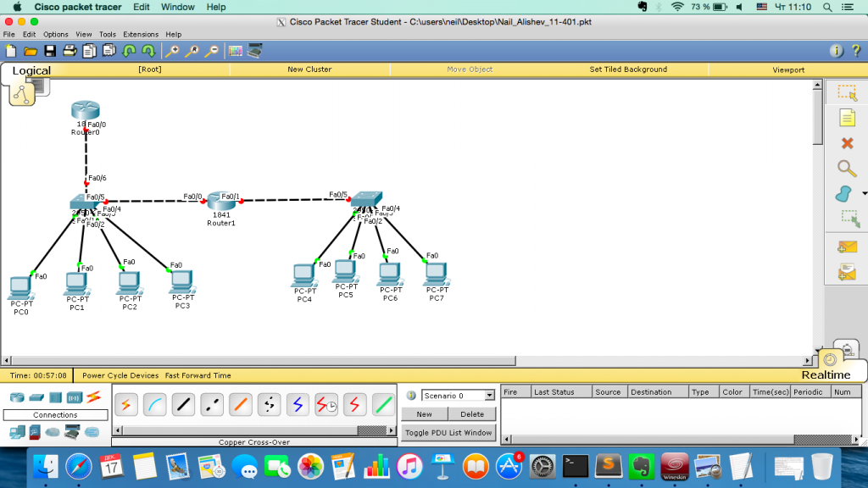Viewport: 868px width, 488px height.
Task: Select the Place Note tool
Action: [846, 118]
